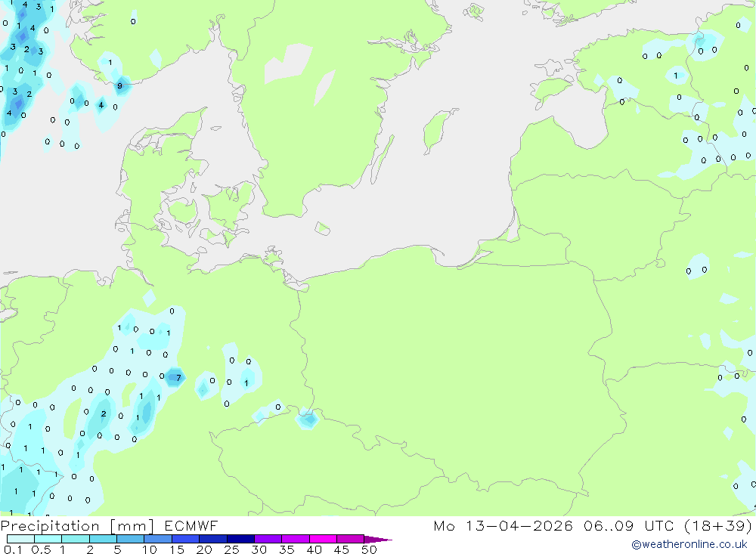Click the 0.1–0.5 mm legend color box
Image resolution: width=756 pixels, height=554 pixels.
coord(20,539)
